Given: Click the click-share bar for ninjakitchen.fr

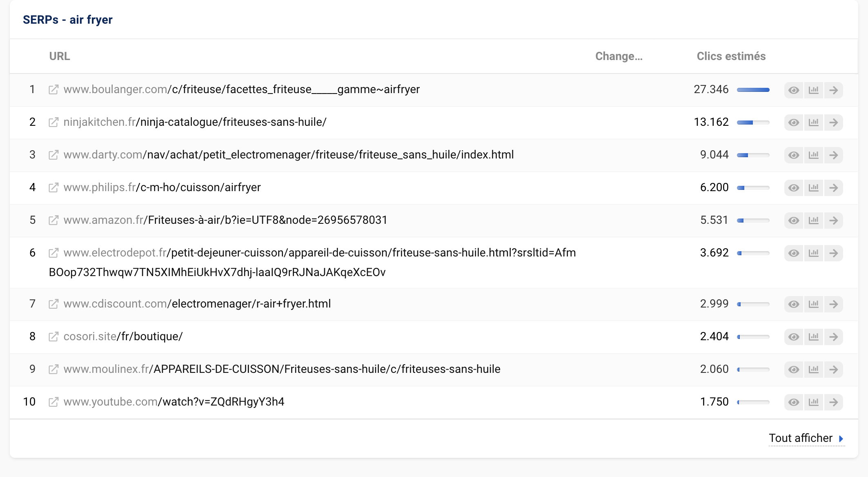Looking at the screenshot, I should 753,123.
